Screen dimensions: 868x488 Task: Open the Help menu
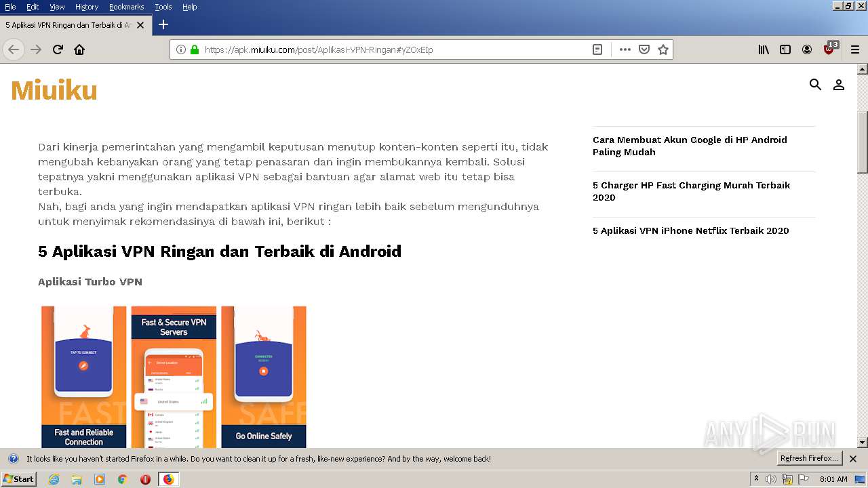pyautogui.click(x=190, y=7)
